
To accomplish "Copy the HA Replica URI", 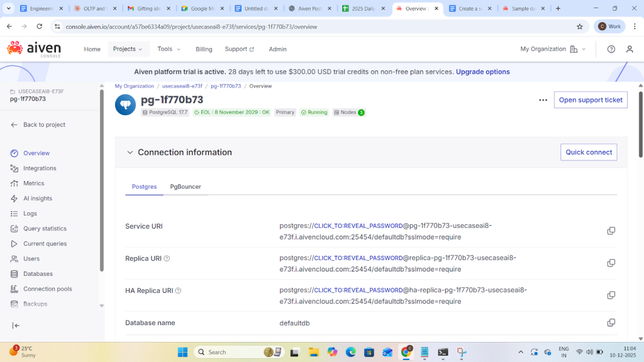I will tap(611, 295).
